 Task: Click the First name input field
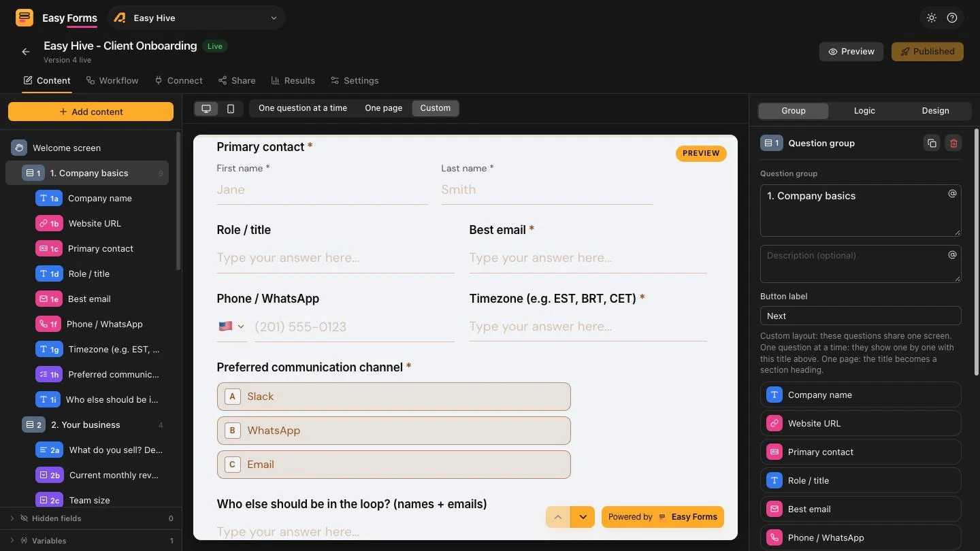(322, 190)
